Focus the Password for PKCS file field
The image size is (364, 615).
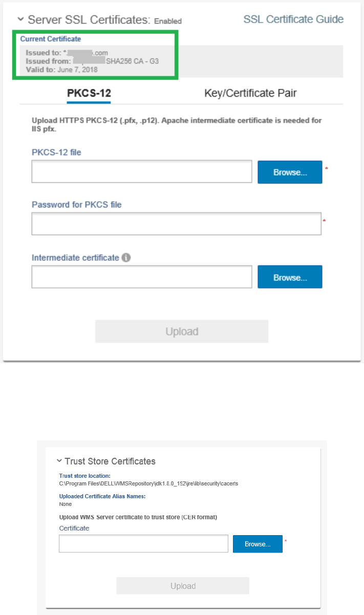(x=177, y=224)
